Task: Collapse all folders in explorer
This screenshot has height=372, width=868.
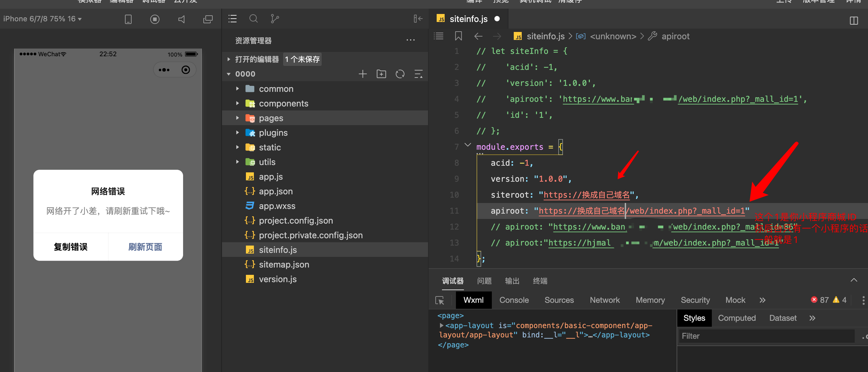Action: (418, 74)
